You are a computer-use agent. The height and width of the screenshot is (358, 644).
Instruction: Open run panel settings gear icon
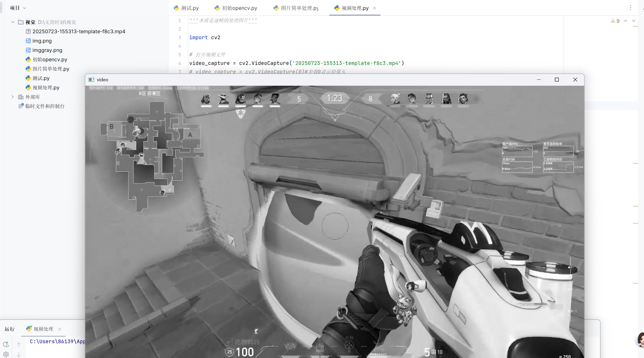click(6, 354)
